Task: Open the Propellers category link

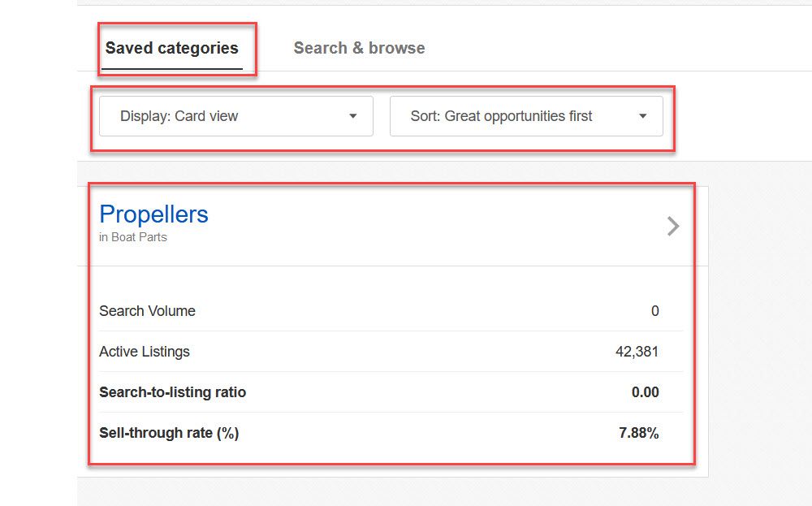Action: pos(153,214)
